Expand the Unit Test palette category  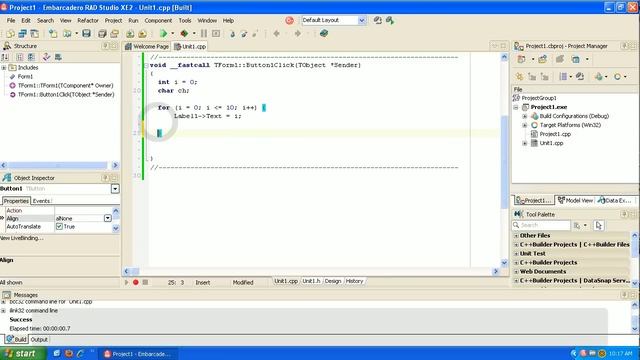(516, 253)
